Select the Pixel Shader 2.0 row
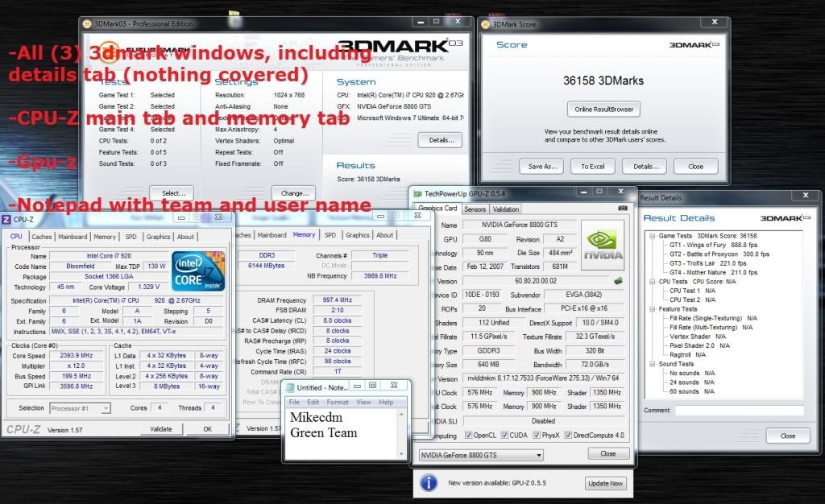The image size is (825, 504). point(701,346)
